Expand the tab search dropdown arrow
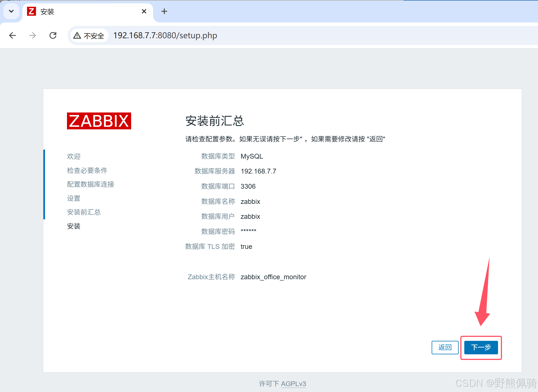Image resolution: width=538 pixels, height=392 pixels. 11,11
